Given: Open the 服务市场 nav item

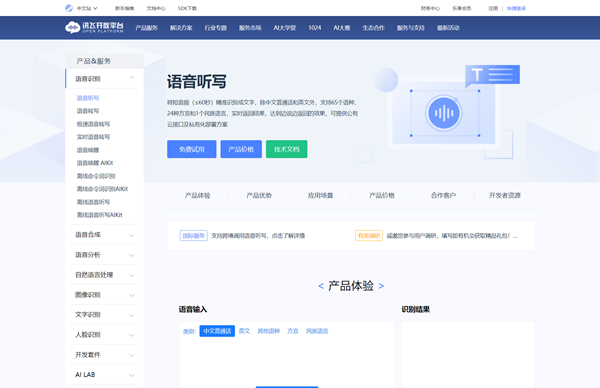Looking at the screenshot, I should [x=250, y=28].
